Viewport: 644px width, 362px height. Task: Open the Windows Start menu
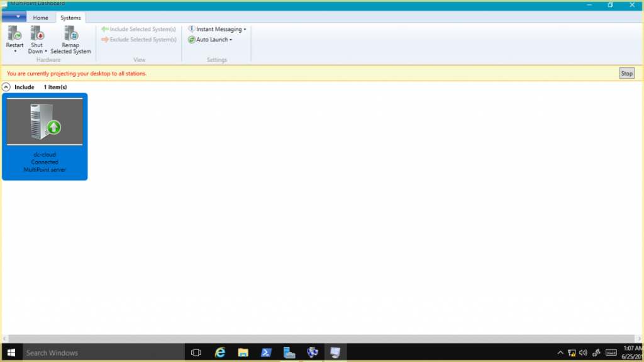pos(11,353)
